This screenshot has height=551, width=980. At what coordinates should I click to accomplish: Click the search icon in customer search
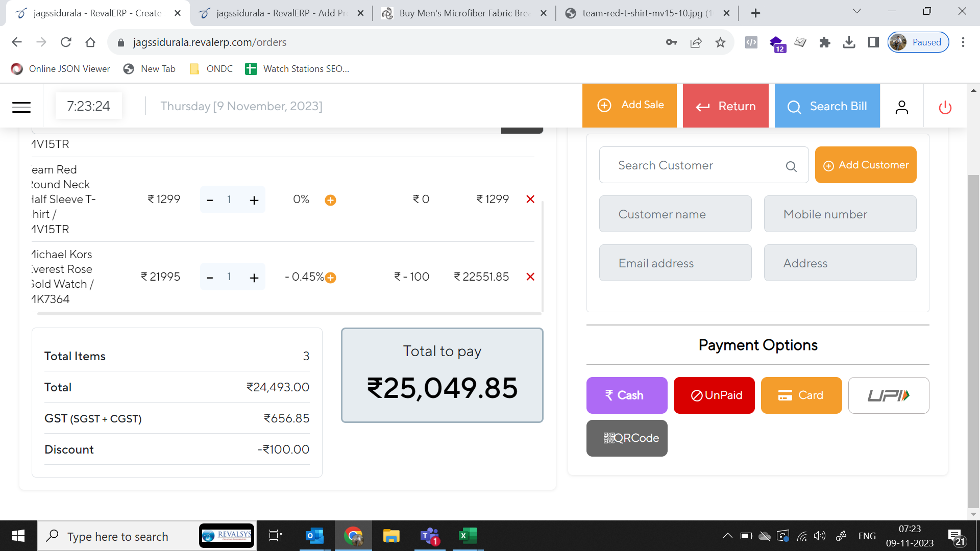(x=791, y=166)
